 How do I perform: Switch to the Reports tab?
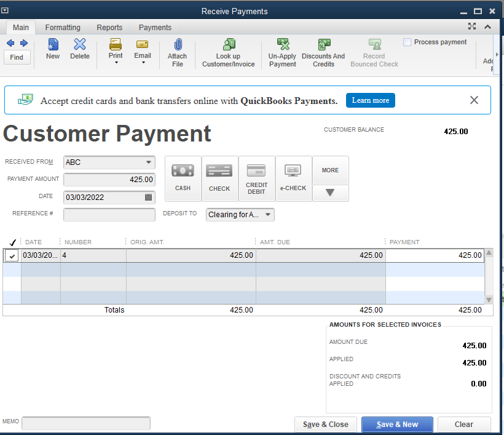(109, 28)
